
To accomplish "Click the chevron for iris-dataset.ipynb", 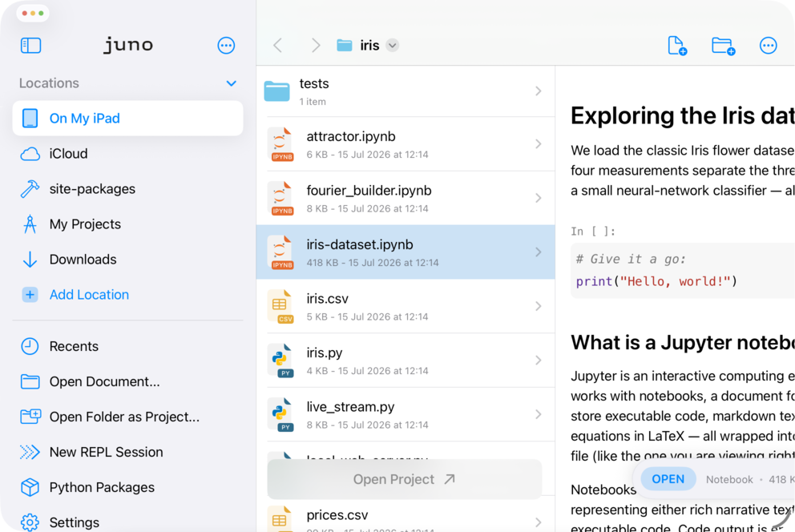I will 538,252.
